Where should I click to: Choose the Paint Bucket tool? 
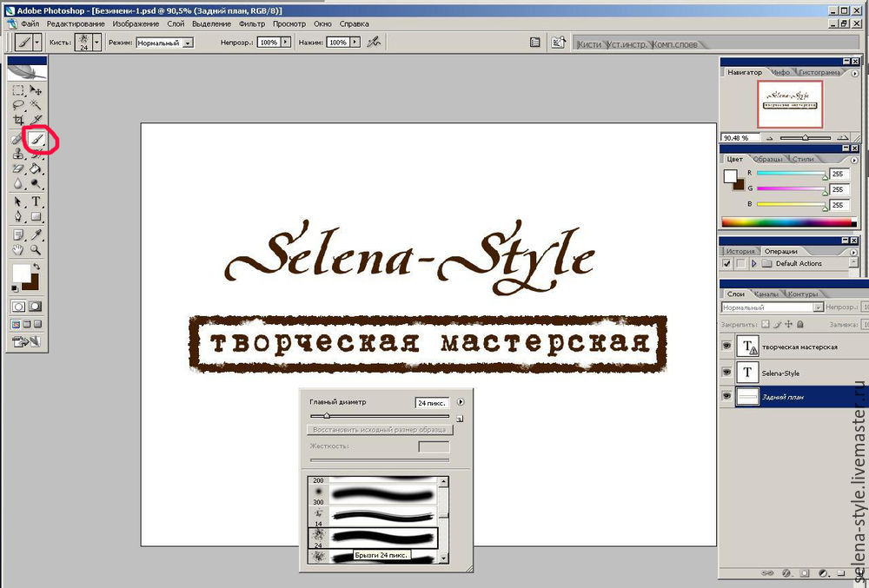(36, 169)
